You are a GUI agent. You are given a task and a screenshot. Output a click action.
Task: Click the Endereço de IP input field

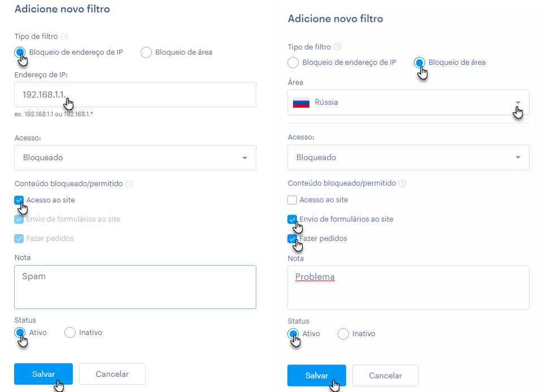click(135, 95)
